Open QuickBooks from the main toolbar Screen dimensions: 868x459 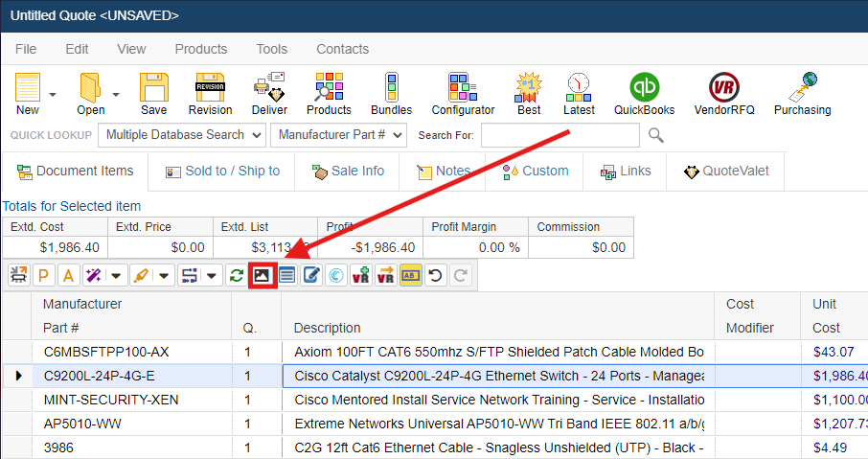coord(644,94)
